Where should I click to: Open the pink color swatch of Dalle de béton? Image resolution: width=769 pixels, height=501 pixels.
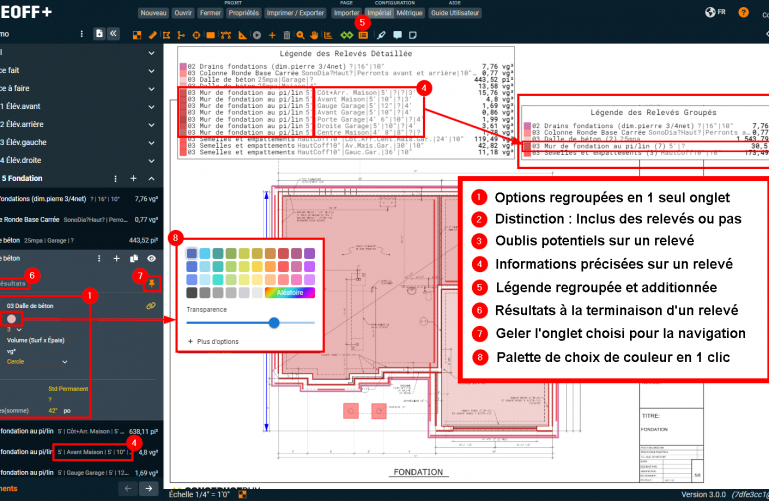point(11,319)
